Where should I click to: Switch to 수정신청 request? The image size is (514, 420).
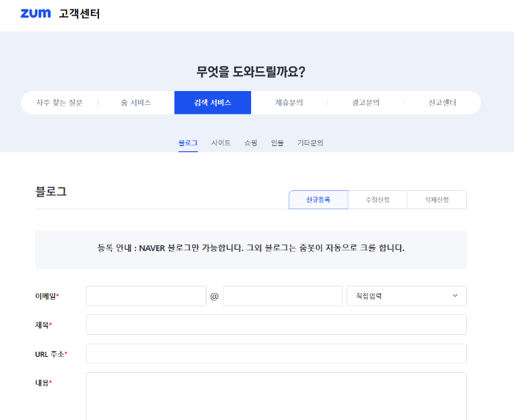(377, 200)
